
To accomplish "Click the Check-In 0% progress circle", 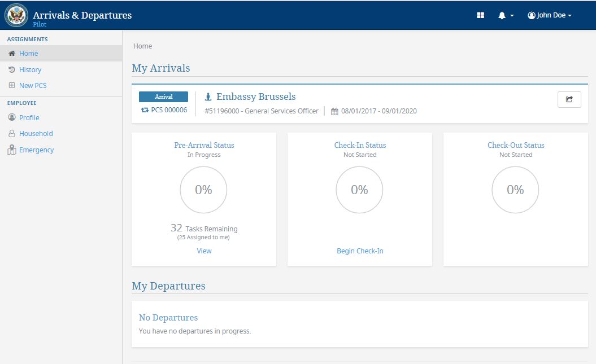I will pyautogui.click(x=359, y=190).
